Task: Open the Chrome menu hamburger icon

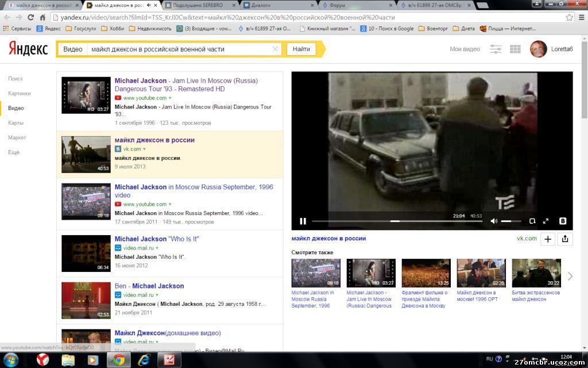Action: [582, 17]
